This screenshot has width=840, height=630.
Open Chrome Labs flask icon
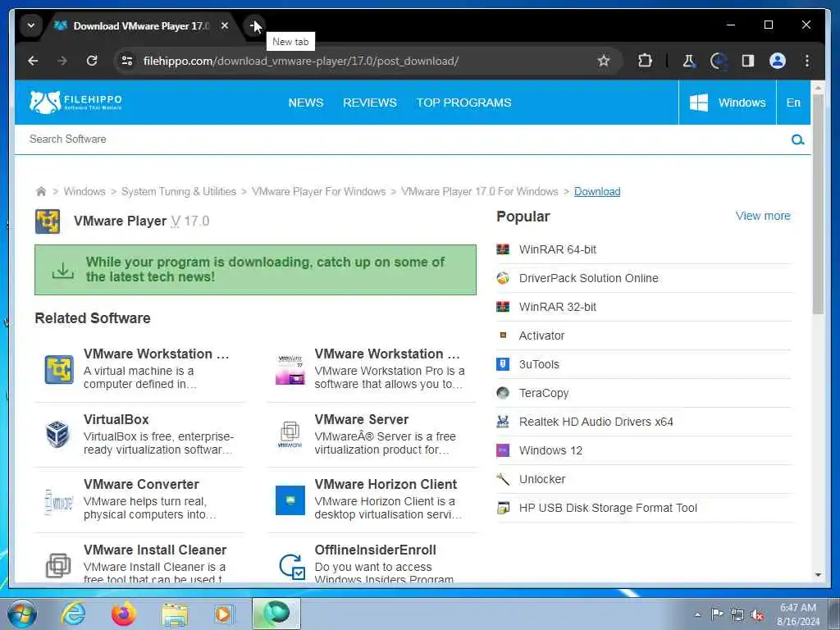pyautogui.click(x=689, y=61)
